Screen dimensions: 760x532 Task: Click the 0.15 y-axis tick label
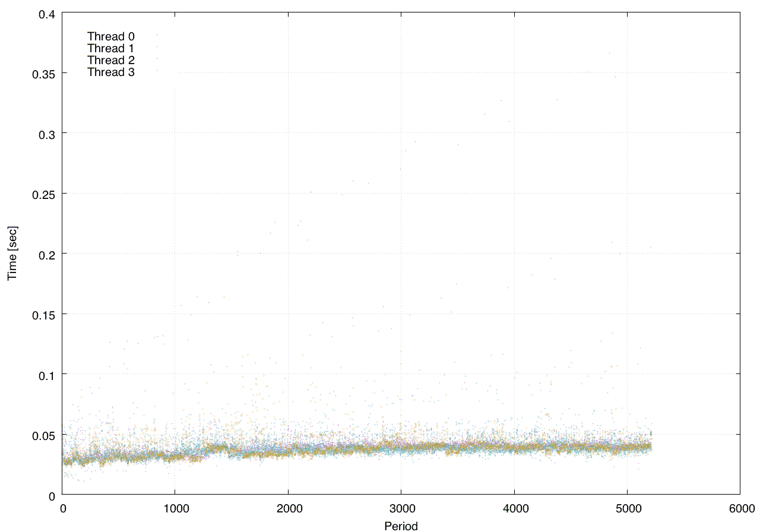tap(43, 314)
